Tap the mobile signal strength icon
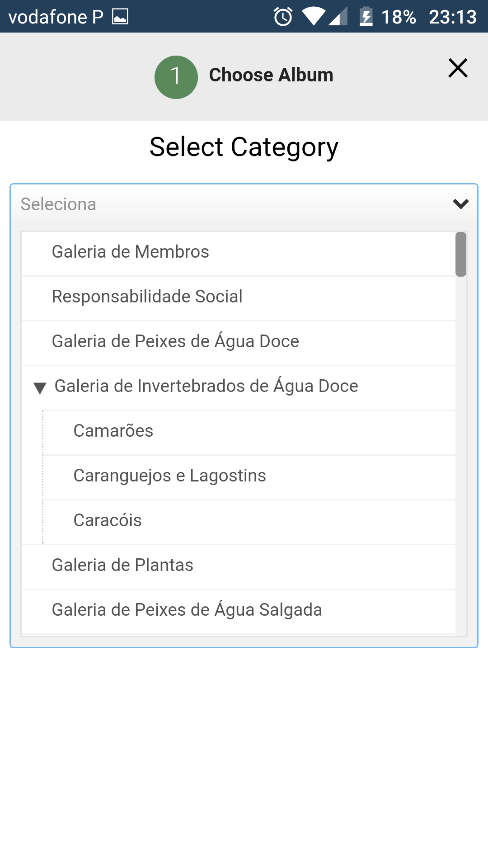 point(338,17)
